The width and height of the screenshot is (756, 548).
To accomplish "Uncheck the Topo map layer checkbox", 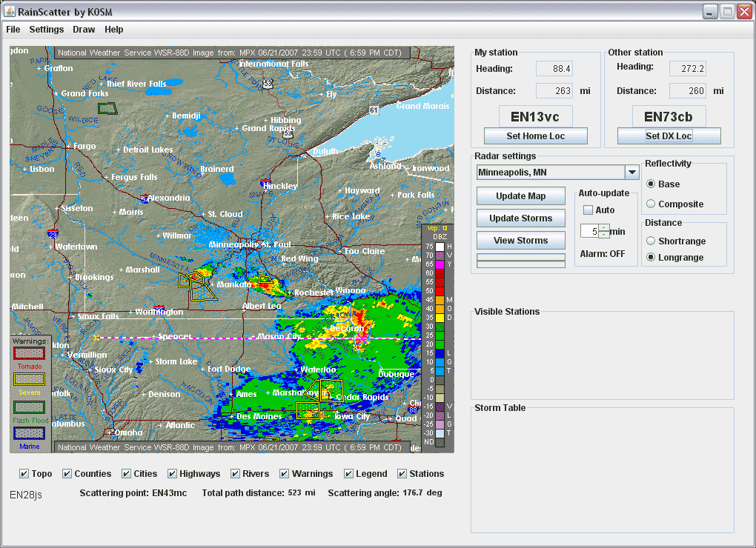I will 24,474.
